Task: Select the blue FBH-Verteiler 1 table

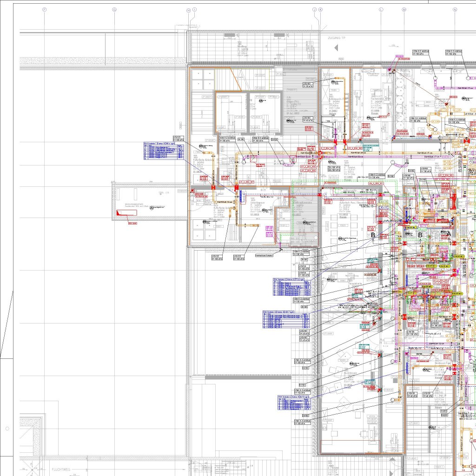Action: point(164,151)
